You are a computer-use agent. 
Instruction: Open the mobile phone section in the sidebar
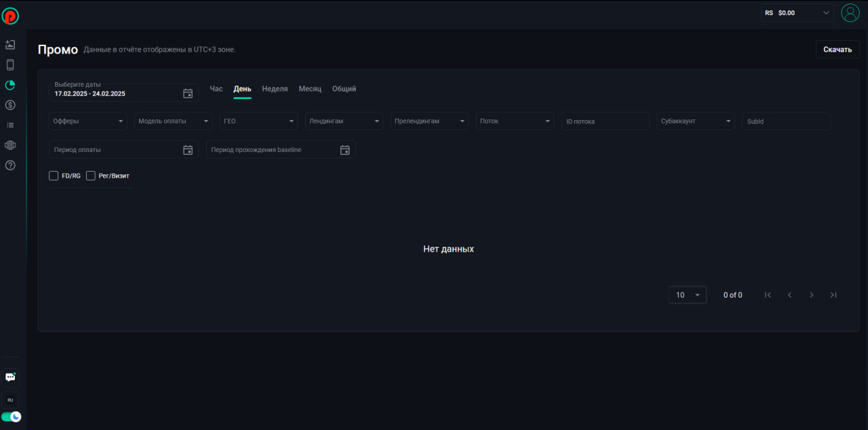[x=10, y=65]
